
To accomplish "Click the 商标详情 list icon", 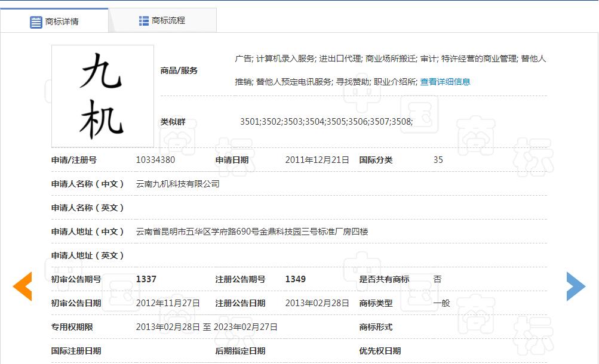I will pos(36,22).
